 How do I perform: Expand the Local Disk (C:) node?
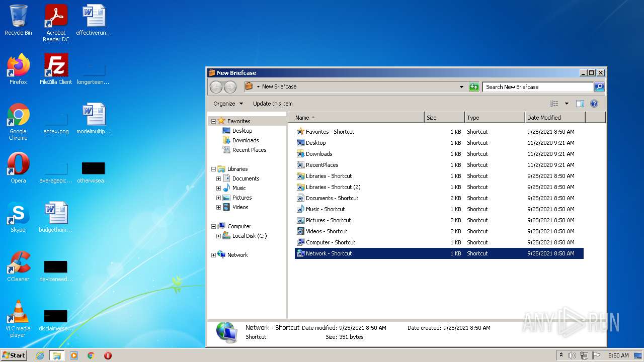pos(218,236)
